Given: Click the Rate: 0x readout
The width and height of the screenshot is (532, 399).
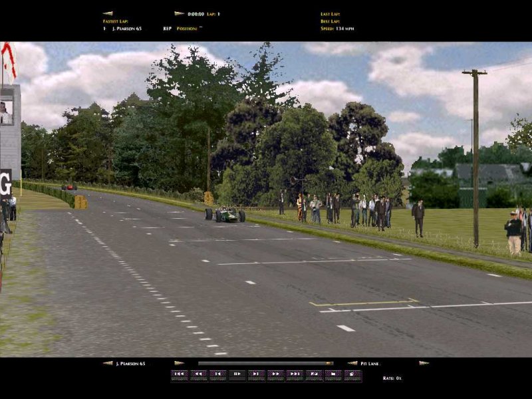Looking at the screenshot, I should (x=392, y=378).
